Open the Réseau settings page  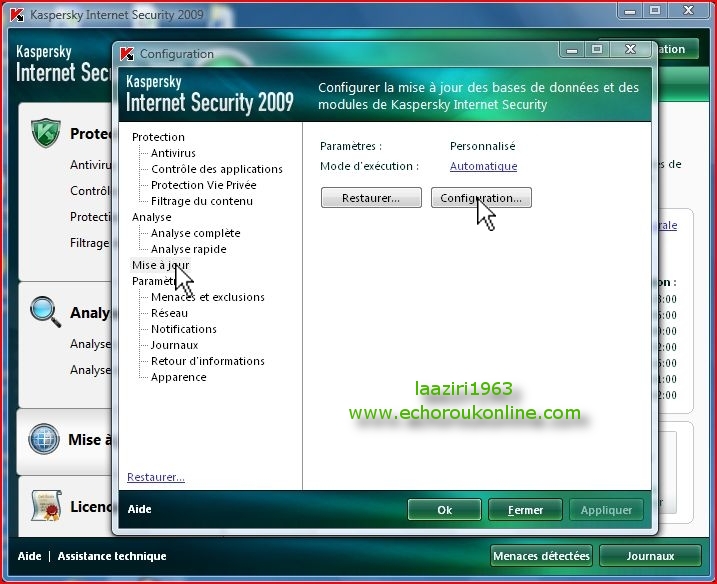coord(169,313)
